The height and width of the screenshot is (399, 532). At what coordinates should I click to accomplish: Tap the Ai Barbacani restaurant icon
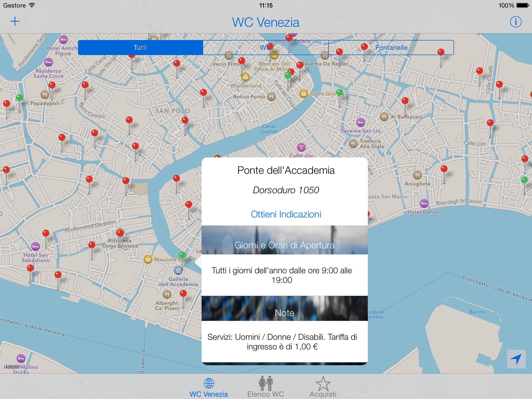click(x=384, y=117)
